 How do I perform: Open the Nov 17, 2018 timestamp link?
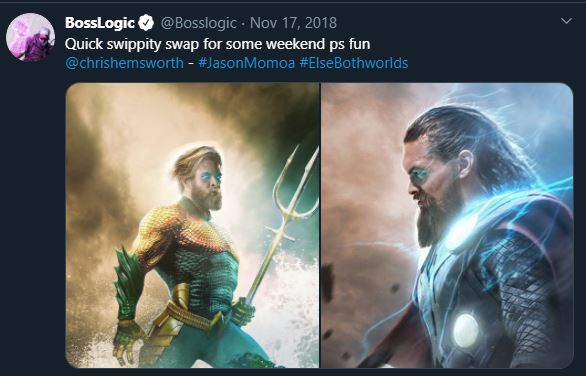[293, 23]
